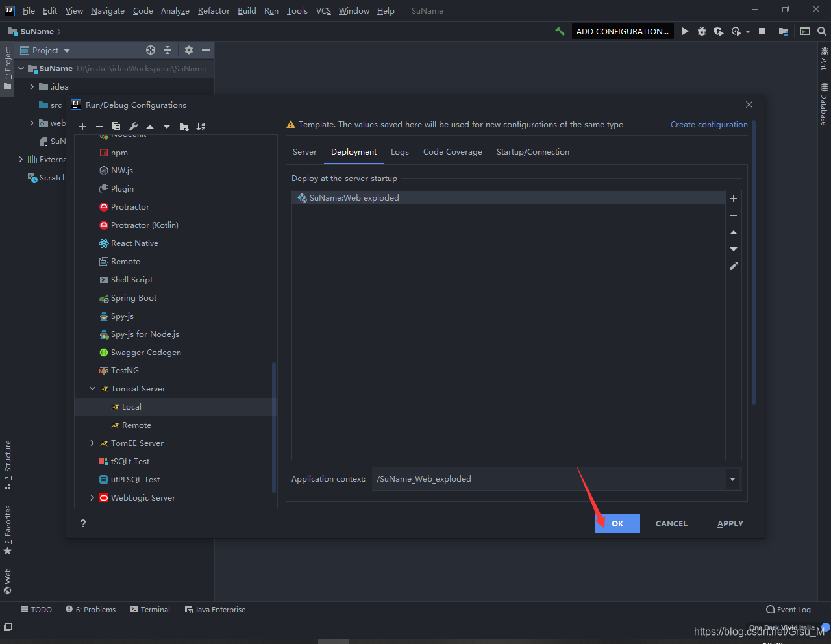Image resolution: width=831 pixels, height=644 pixels.
Task: Open the VCS menu
Action: coord(323,11)
